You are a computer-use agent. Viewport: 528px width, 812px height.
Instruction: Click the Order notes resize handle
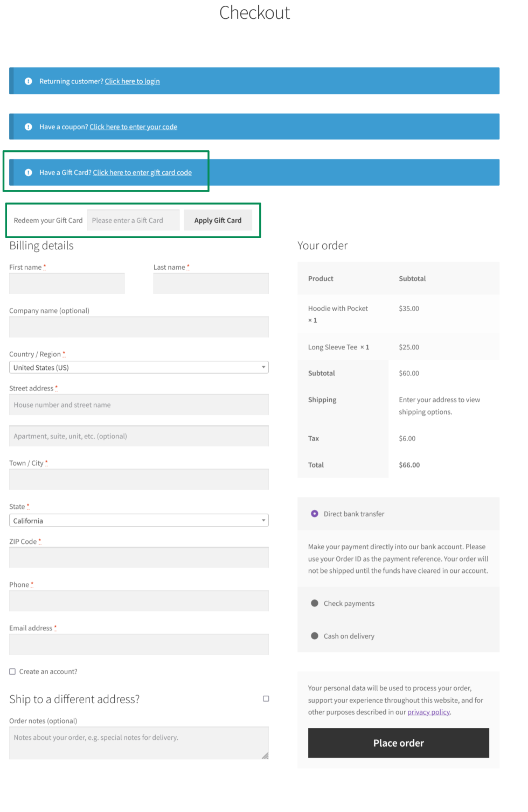(x=265, y=755)
